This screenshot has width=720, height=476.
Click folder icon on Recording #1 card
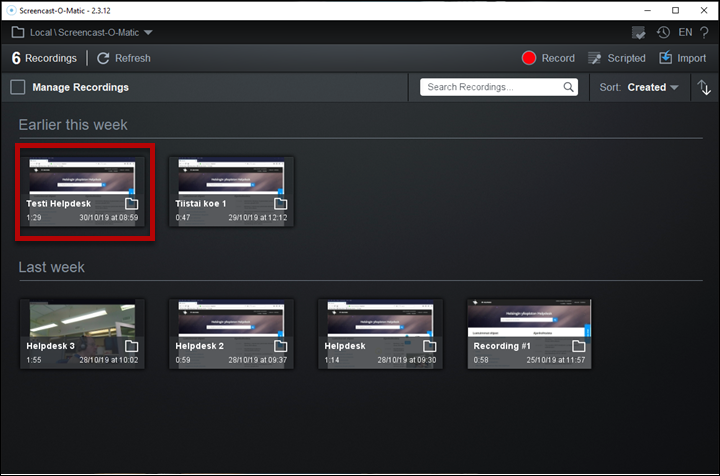pos(579,346)
